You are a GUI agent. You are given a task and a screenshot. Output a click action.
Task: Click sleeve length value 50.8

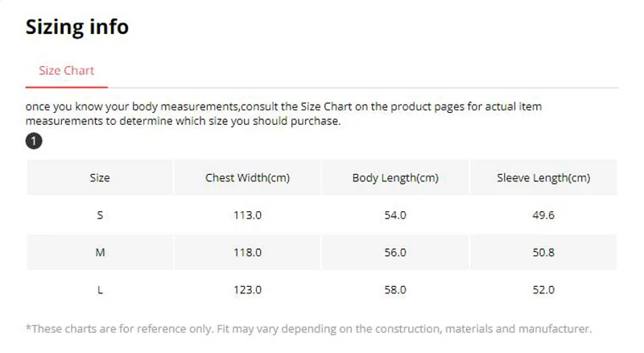click(543, 252)
